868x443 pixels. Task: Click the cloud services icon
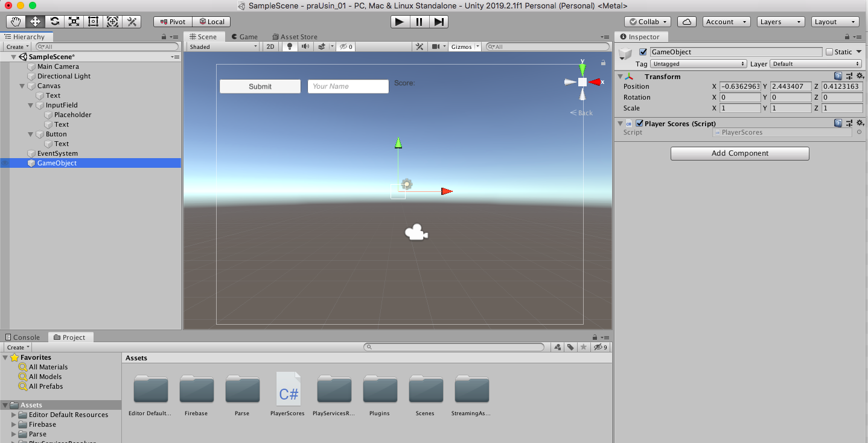tap(687, 22)
